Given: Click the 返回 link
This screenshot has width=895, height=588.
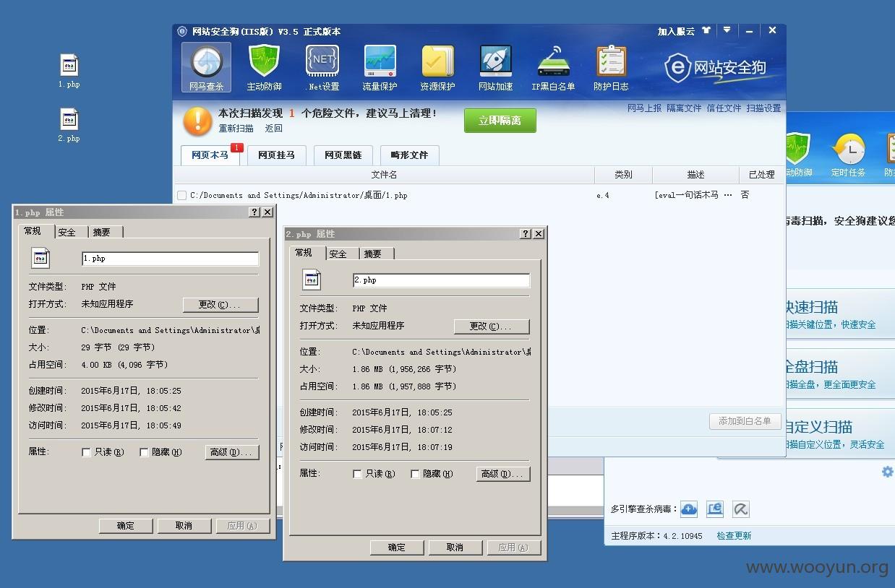Looking at the screenshot, I should (x=273, y=129).
